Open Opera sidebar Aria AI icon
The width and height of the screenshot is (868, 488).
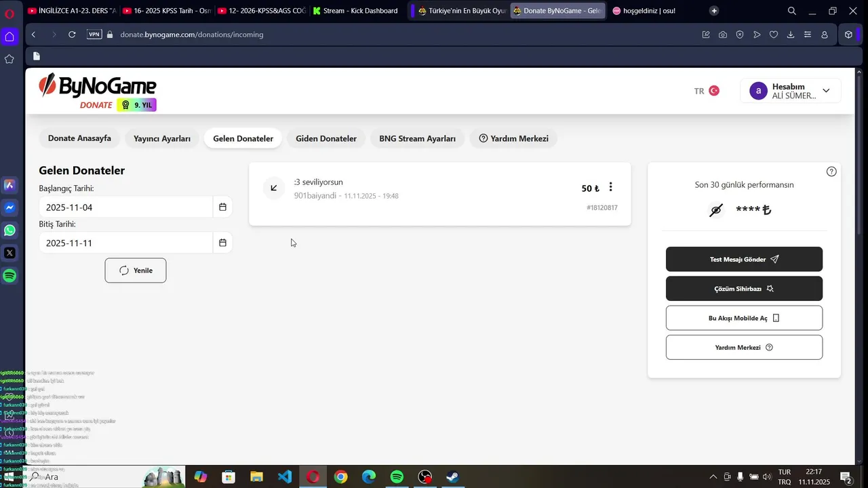(9, 184)
